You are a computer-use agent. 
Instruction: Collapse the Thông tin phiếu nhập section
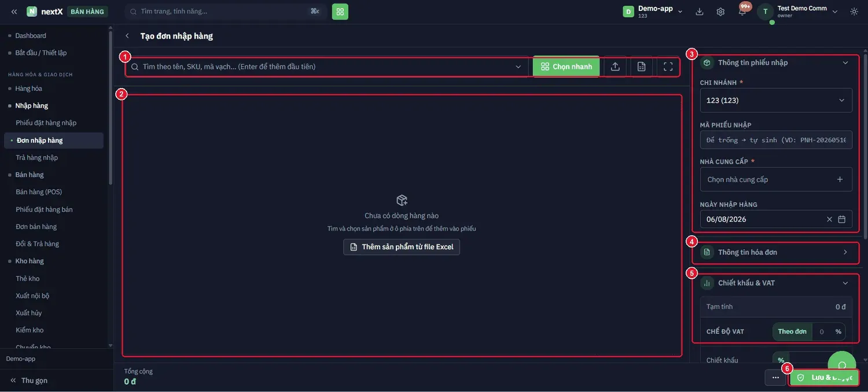point(845,62)
